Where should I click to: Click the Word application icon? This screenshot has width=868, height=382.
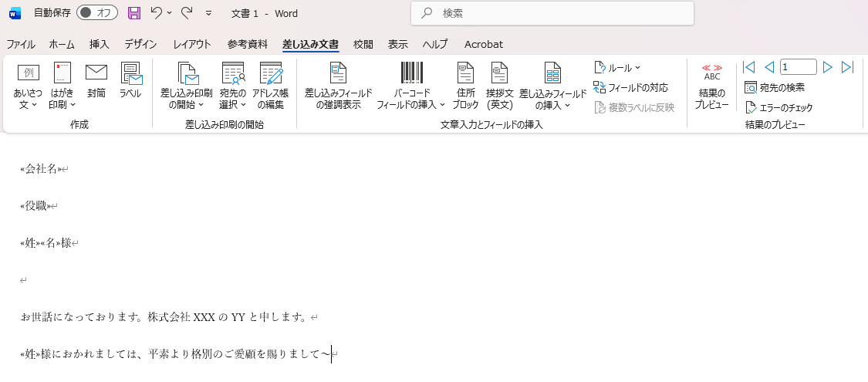(15, 13)
